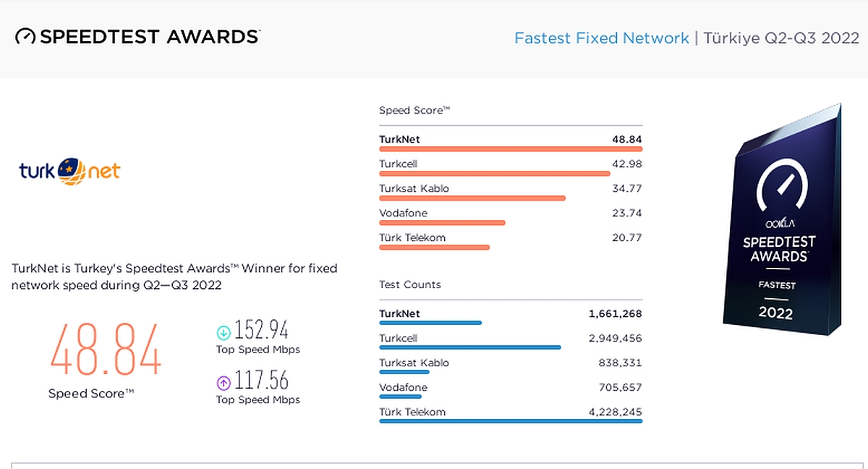Select Turkcell in the Speed Score list
The width and height of the screenshot is (868, 469).
[399, 164]
